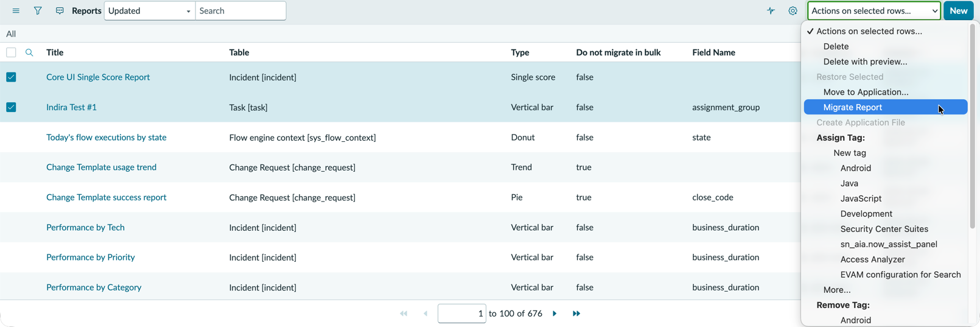
Task: Assign the Java tag
Action: click(849, 183)
